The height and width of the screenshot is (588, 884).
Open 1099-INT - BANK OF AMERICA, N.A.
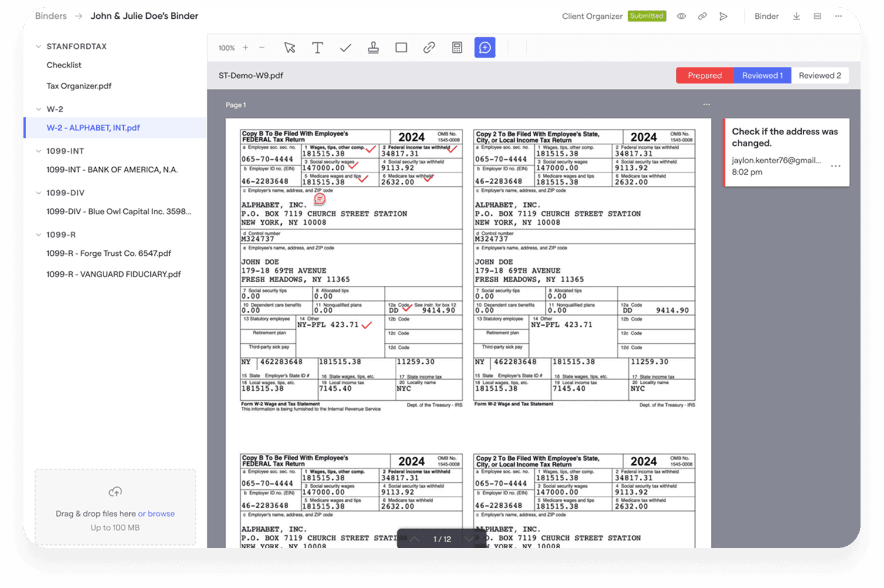[x=112, y=170]
